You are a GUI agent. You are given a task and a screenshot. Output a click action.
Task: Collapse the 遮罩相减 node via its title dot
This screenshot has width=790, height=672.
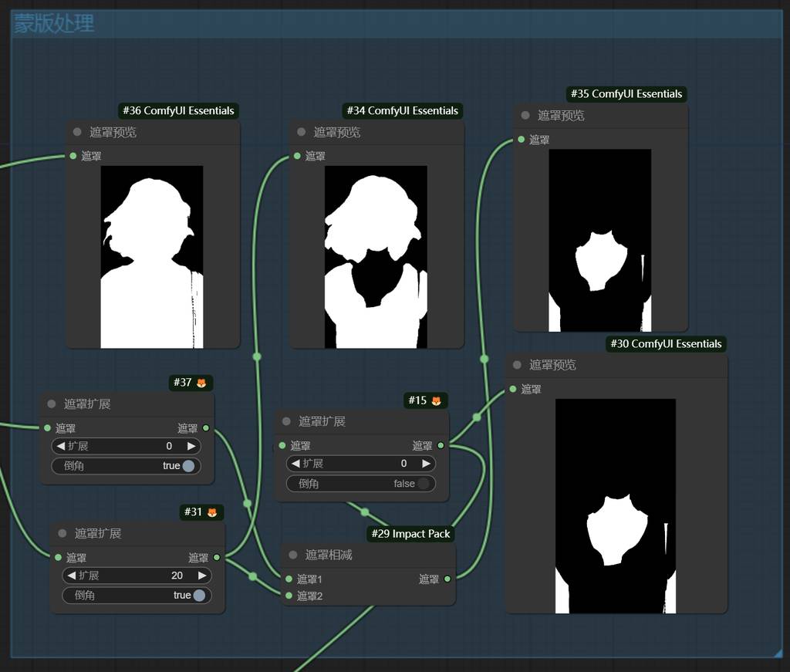pos(292,555)
